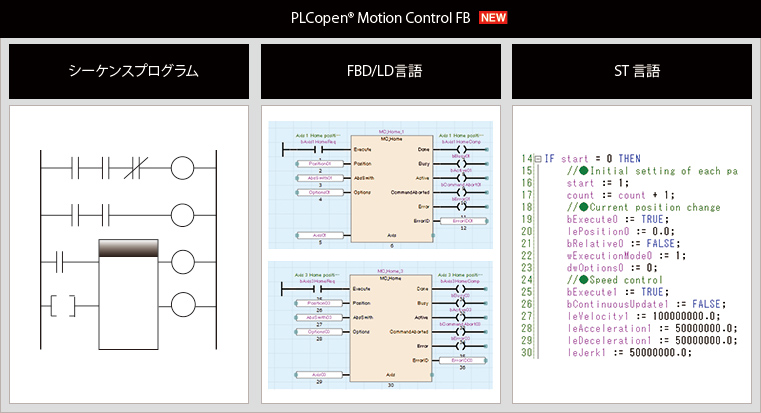The image size is (761, 413).
Task: Click line number 26 in the code gutter
Action: (527, 304)
